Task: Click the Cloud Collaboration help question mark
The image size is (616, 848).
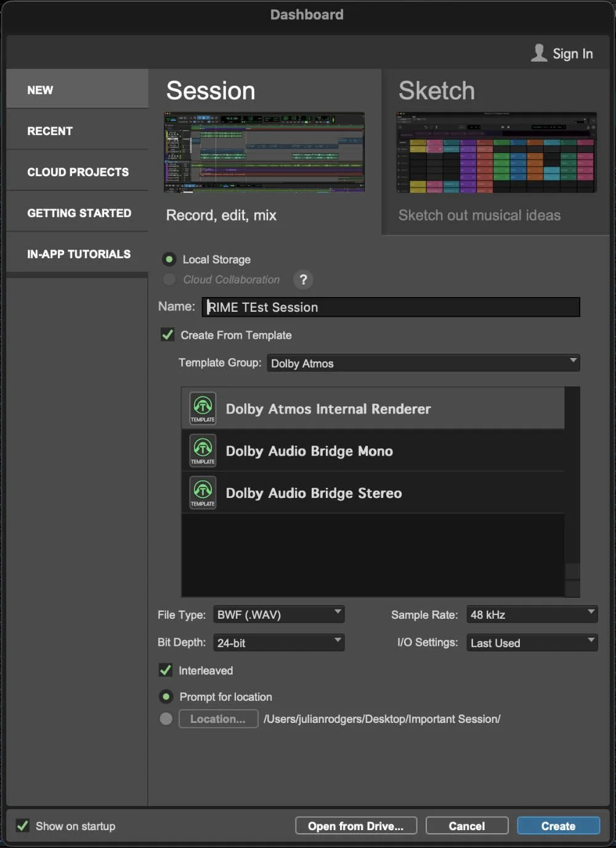Action: [303, 280]
